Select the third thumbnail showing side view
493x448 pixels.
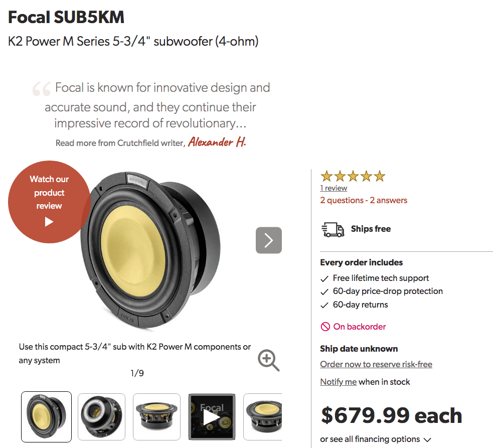tap(156, 416)
